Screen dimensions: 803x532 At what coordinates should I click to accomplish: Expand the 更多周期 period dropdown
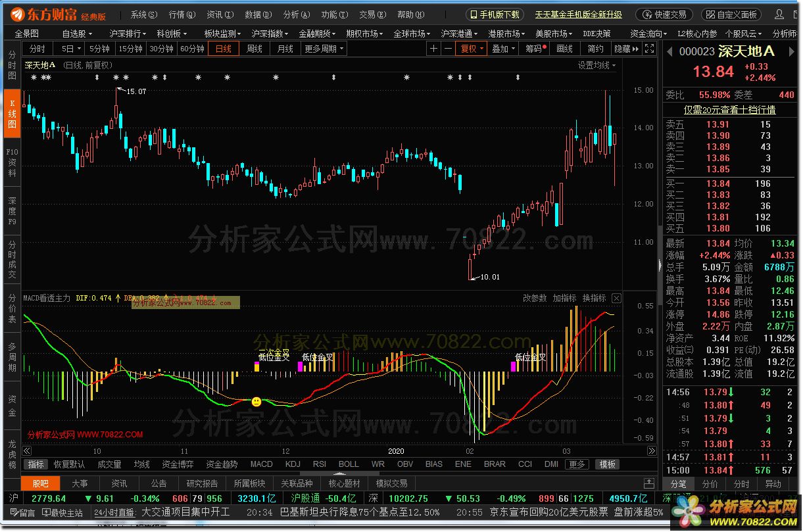[324, 49]
